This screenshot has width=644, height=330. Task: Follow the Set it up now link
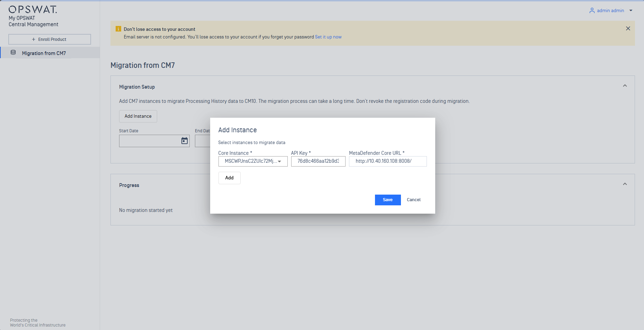click(x=328, y=37)
